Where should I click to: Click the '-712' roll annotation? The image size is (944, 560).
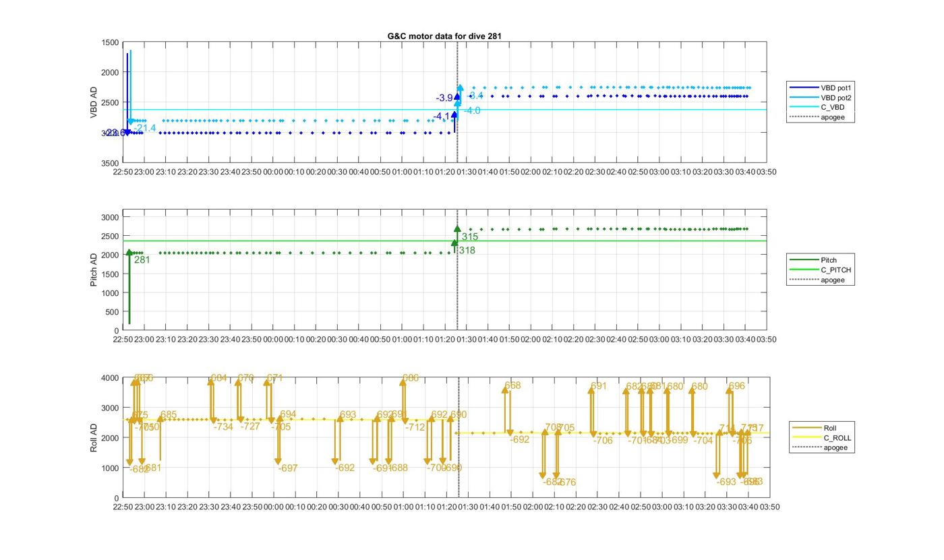click(x=415, y=427)
